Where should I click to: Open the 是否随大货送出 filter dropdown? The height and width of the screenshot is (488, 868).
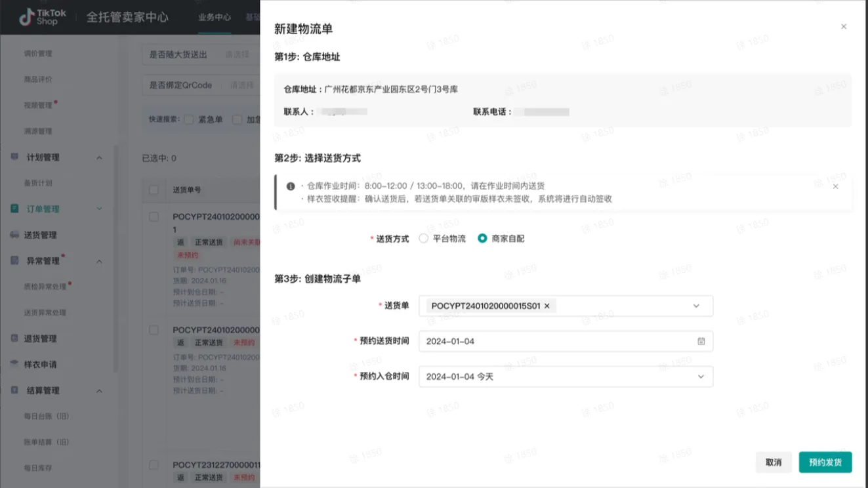pyautogui.click(x=201, y=54)
